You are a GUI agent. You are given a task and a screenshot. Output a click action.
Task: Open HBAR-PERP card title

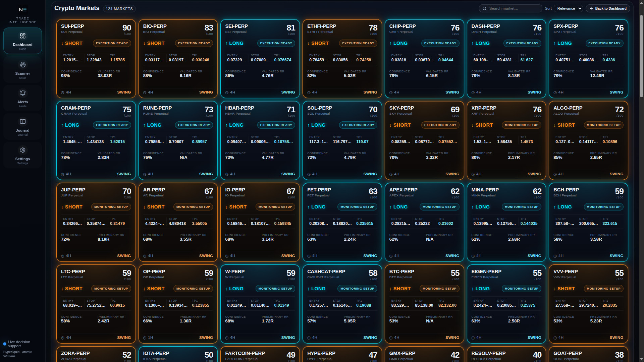pos(239,108)
